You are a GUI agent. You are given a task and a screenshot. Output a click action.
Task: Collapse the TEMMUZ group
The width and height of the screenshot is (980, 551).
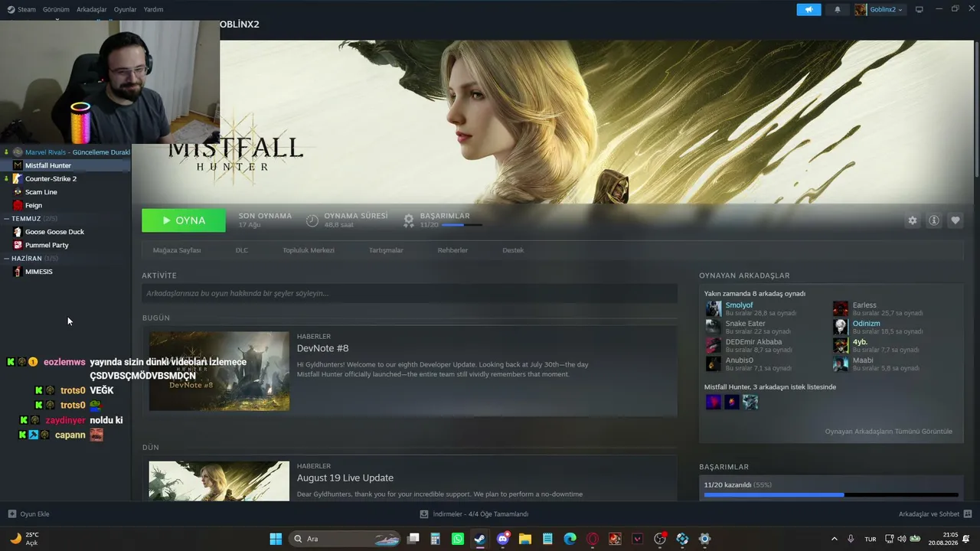tap(7, 219)
